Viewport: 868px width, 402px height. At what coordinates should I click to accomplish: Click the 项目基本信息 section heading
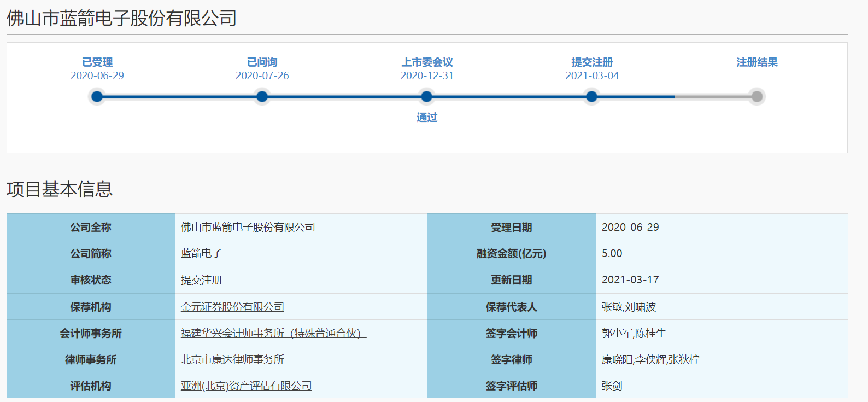60,189
